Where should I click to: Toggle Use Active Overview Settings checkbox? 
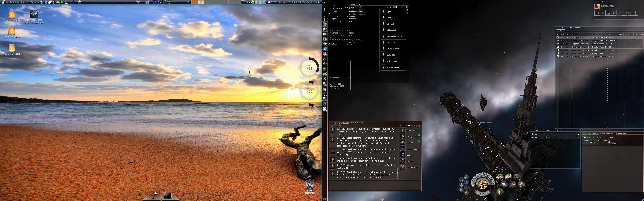pyautogui.click(x=584, y=137)
